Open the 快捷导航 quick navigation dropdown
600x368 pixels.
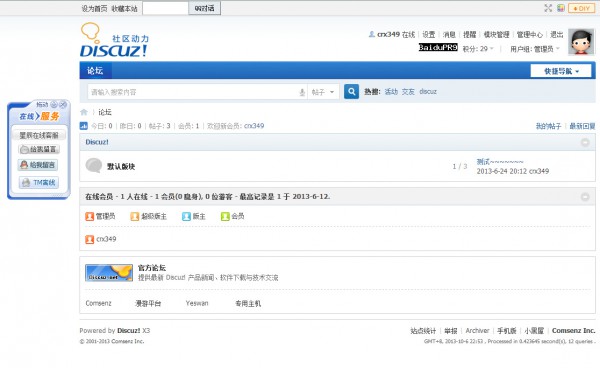[561, 71]
